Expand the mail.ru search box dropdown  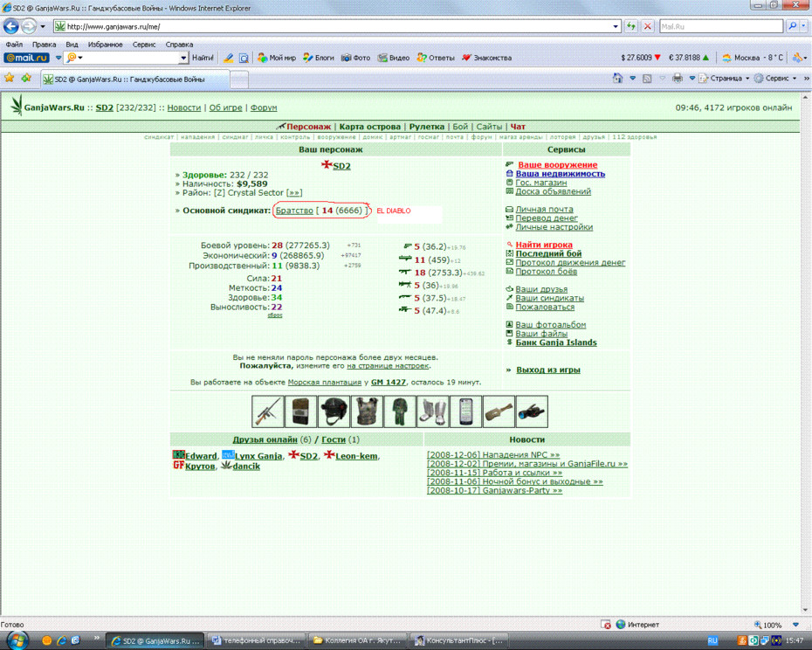(183, 58)
